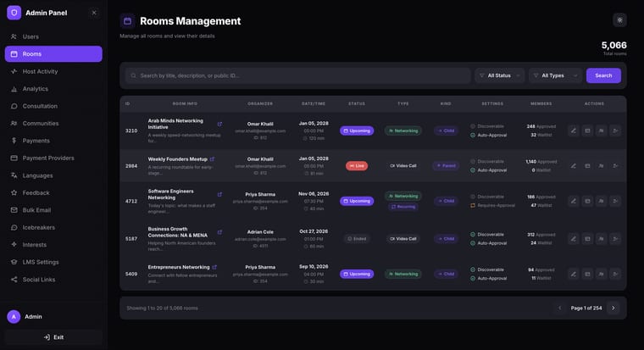Click the Interests sparkle icon
This screenshot has height=350, width=644.
point(14,244)
